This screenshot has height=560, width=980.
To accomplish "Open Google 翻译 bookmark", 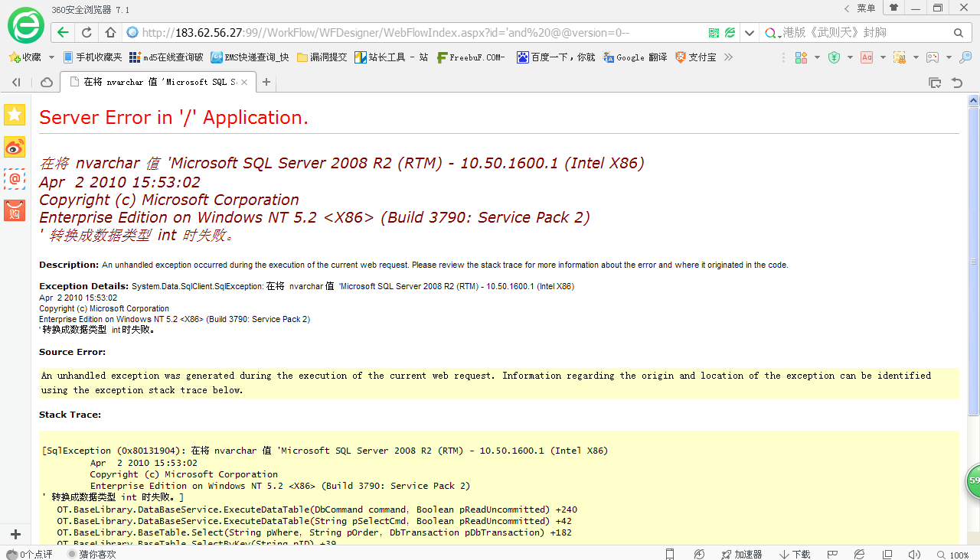I will (635, 57).
